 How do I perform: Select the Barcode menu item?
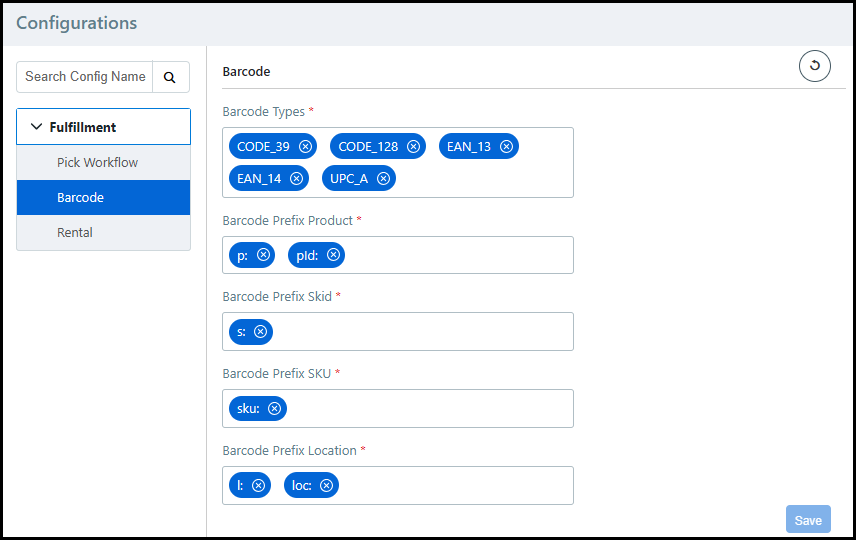[80, 198]
